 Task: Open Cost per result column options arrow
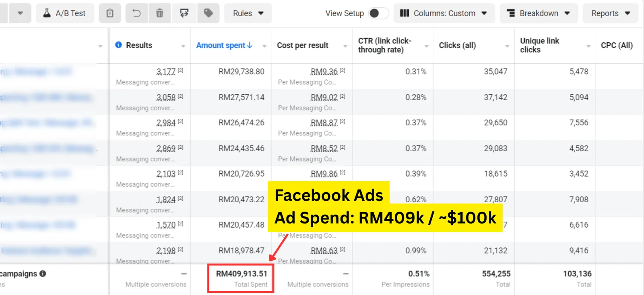tap(345, 46)
